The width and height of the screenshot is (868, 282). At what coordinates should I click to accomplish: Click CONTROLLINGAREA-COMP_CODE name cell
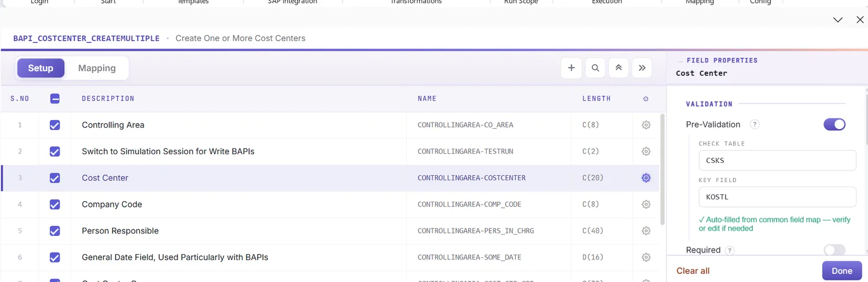click(469, 205)
